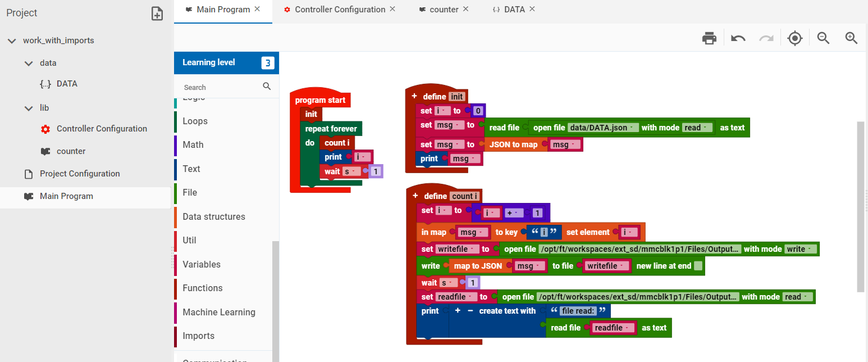This screenshot has width=868, height=362.
Task: Open DATA file in project tree
Action: point(67,84)
